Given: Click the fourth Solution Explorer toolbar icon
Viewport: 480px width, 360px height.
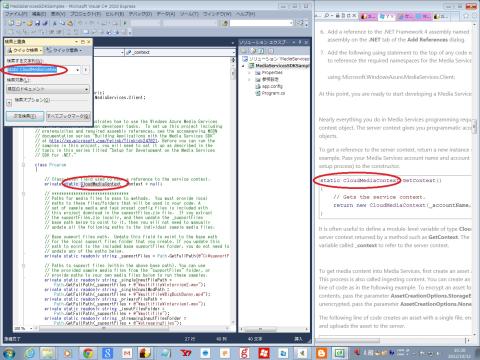Looking at the screenshot, I should tap(270, 51).
